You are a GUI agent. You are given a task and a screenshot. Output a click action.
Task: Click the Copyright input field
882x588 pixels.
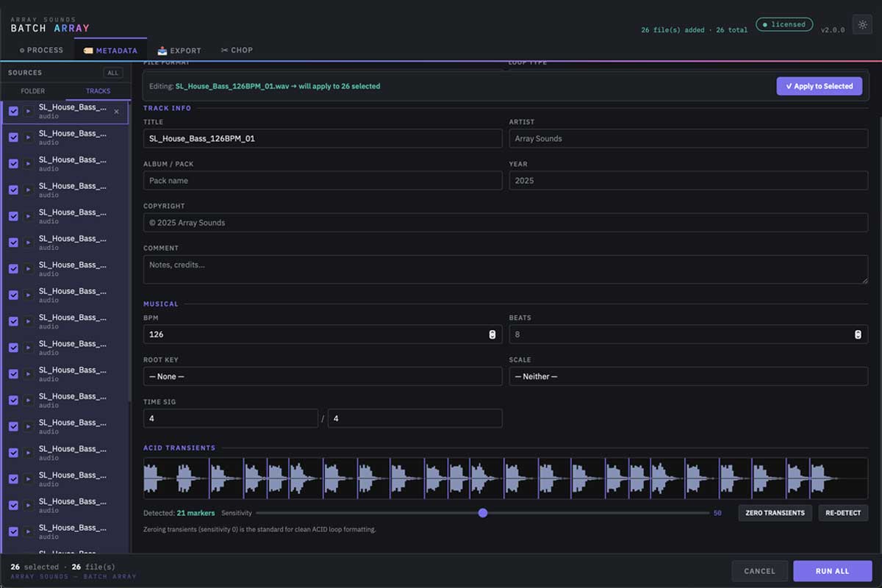pyautogui.click(x=506, y=223)
